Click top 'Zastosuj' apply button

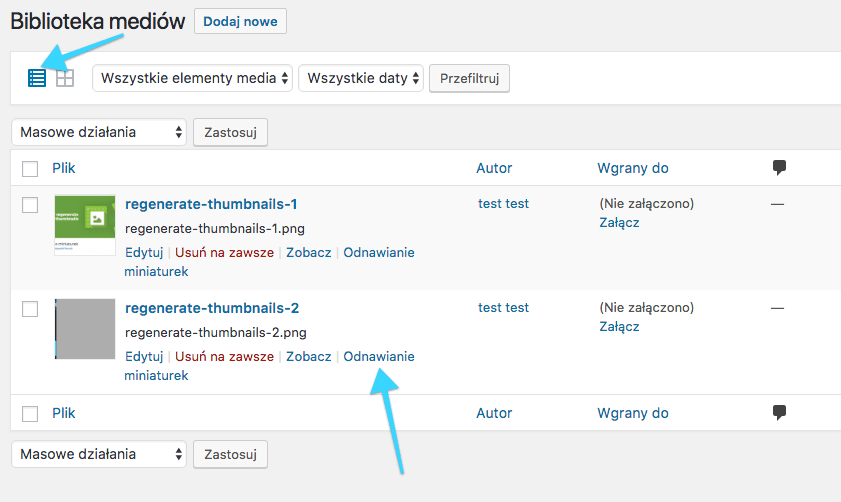tap(230, 132)
